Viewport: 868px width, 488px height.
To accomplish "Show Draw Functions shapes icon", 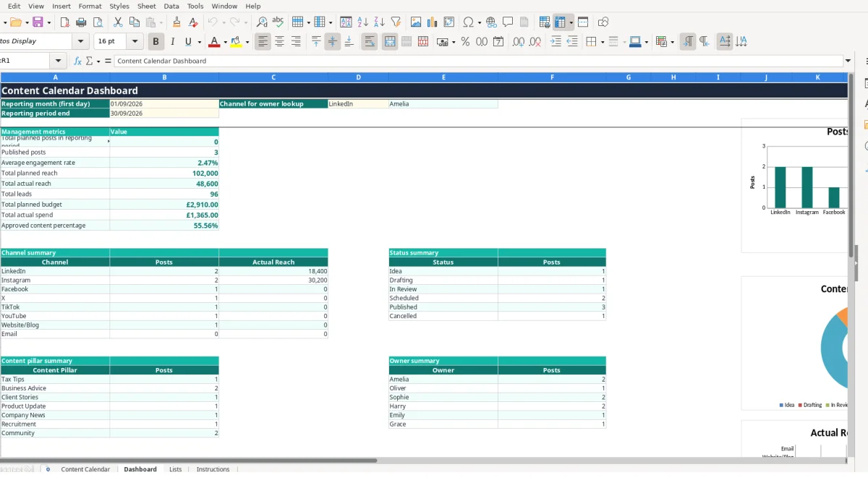I will [x=603, y=22].
